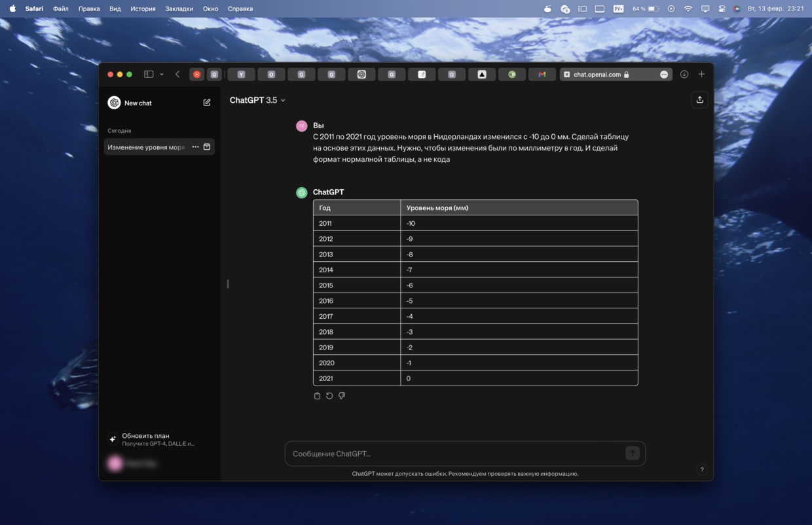Open the address bar page options menu
Screen dimensions: 812x525
(x=664, y=75)
